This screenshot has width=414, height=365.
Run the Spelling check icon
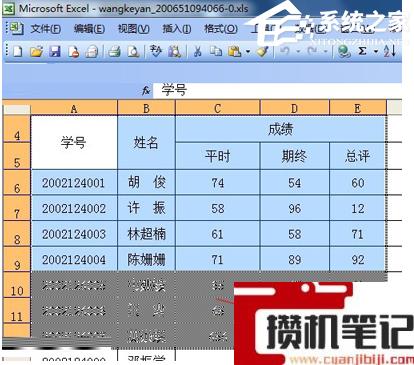(156, 51)
